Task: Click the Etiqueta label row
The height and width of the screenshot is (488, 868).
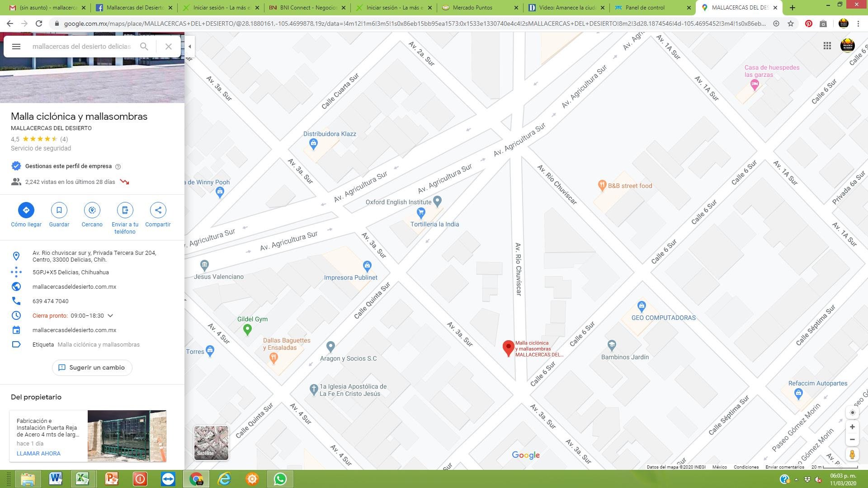Action: coord(92,345)
